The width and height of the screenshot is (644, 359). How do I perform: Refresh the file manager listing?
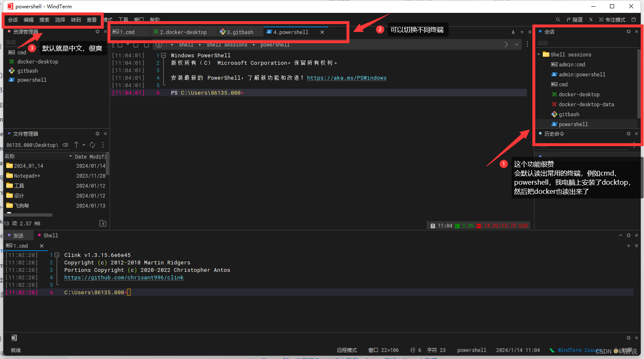point(93,145)
